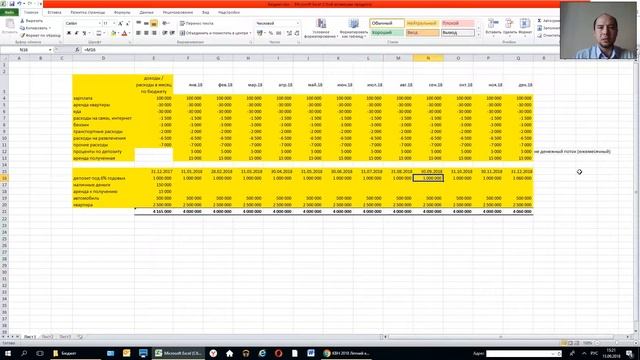Image resolution: width=640 pixels, height=360 pixels.
Task: Click the yellow fill color bucket
Action: click(x=114, y=33)
